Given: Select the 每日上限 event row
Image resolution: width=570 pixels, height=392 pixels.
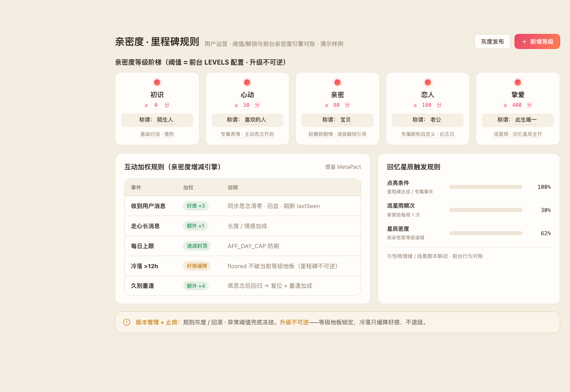Looking at the screenshot, I should point(243,246).
